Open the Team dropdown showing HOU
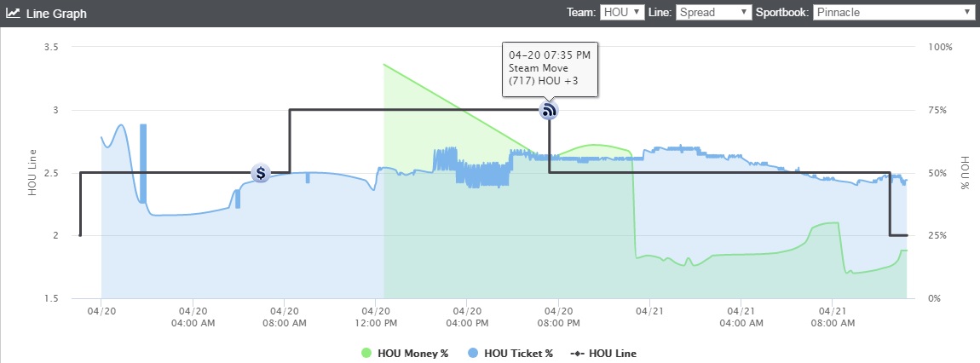This screenshot has width=980, height=363. click(622, 13)
